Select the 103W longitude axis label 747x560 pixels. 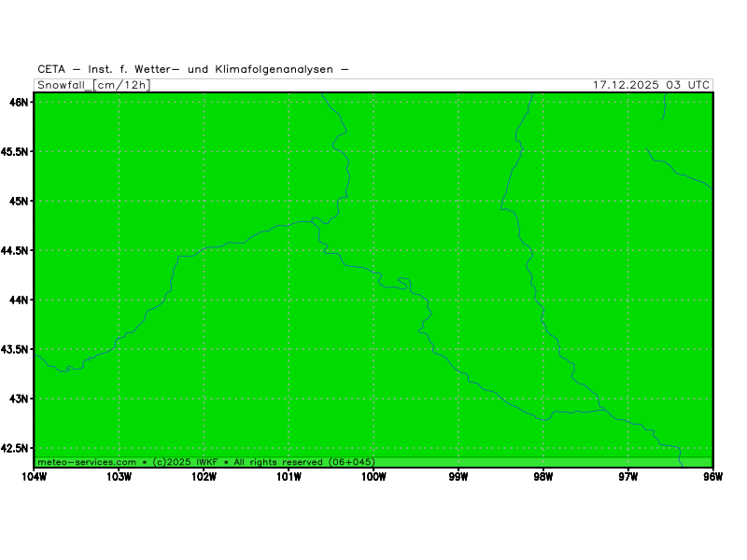click(119, 477)
